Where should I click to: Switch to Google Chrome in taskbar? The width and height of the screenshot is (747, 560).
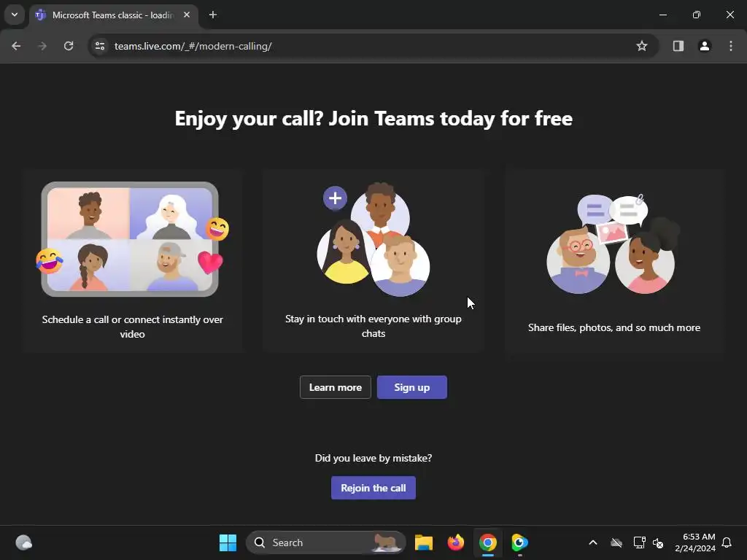488,542
